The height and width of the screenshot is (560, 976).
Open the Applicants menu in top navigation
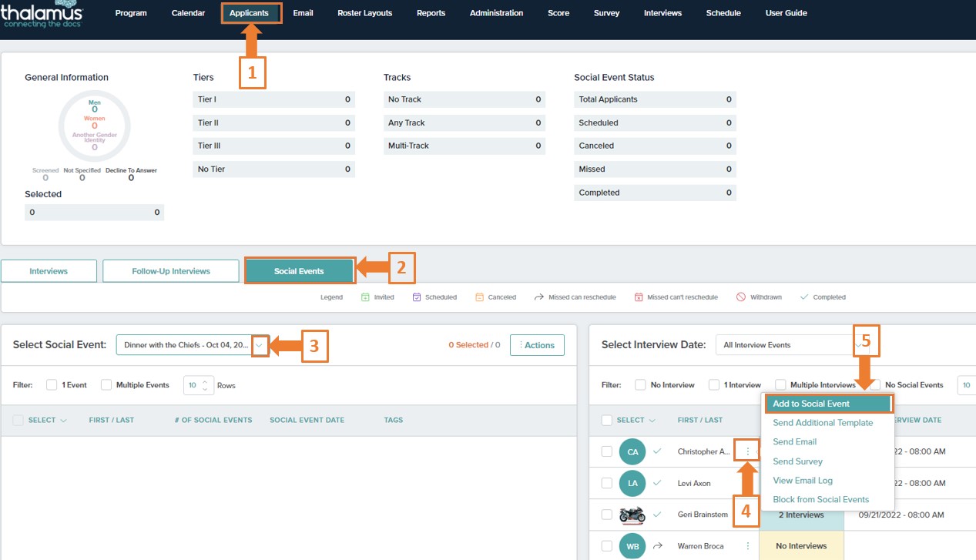click(x=249, y=13)
